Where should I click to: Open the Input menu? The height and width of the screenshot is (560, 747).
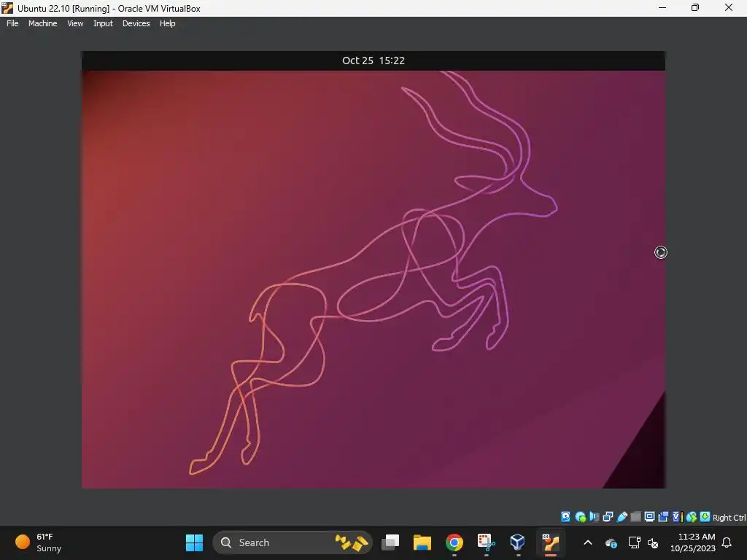point(103,23)
